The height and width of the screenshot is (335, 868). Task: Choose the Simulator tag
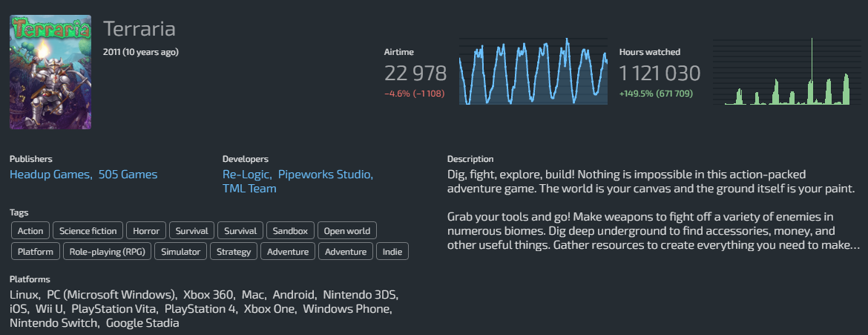point(180,251)
